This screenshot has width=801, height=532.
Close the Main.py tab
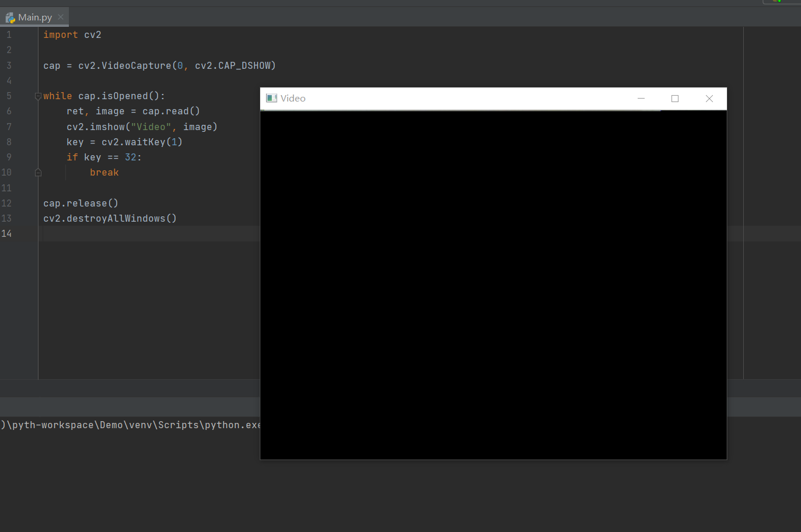click(61, 17)
